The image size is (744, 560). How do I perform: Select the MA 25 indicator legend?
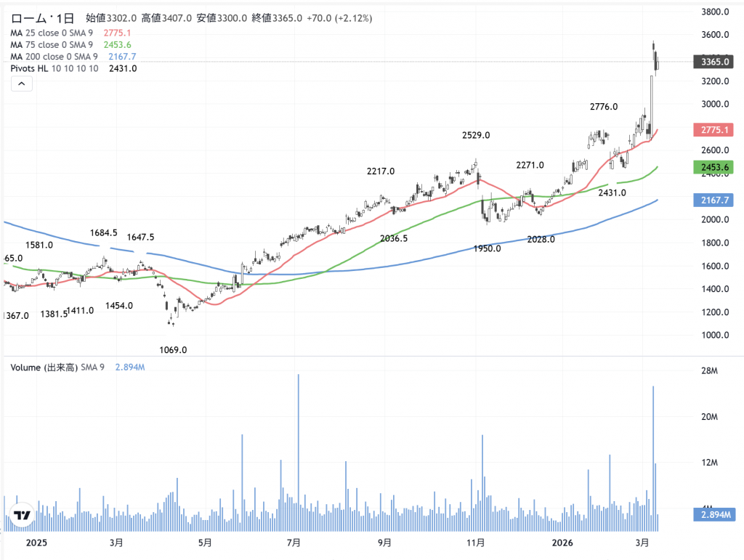pos(52,33)
